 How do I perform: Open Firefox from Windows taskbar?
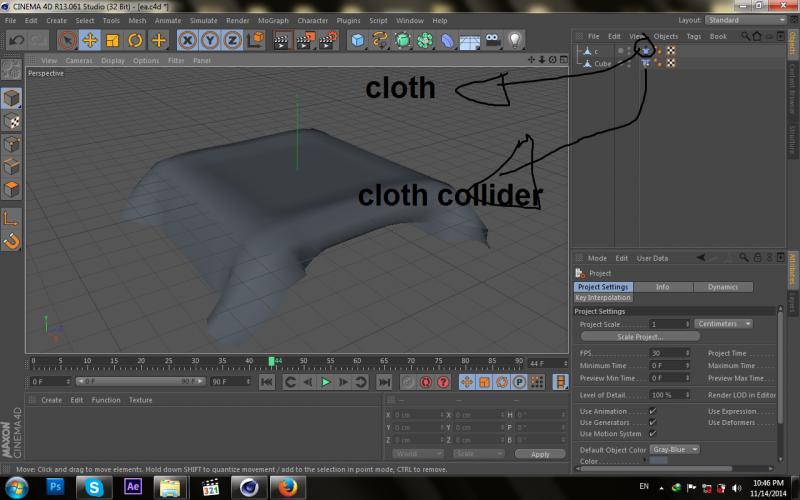[287, 487]
